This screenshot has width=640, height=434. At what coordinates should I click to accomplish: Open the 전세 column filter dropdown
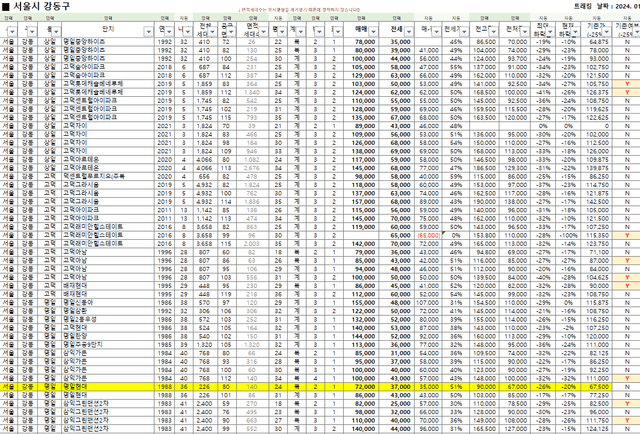(x=408, y=32)
